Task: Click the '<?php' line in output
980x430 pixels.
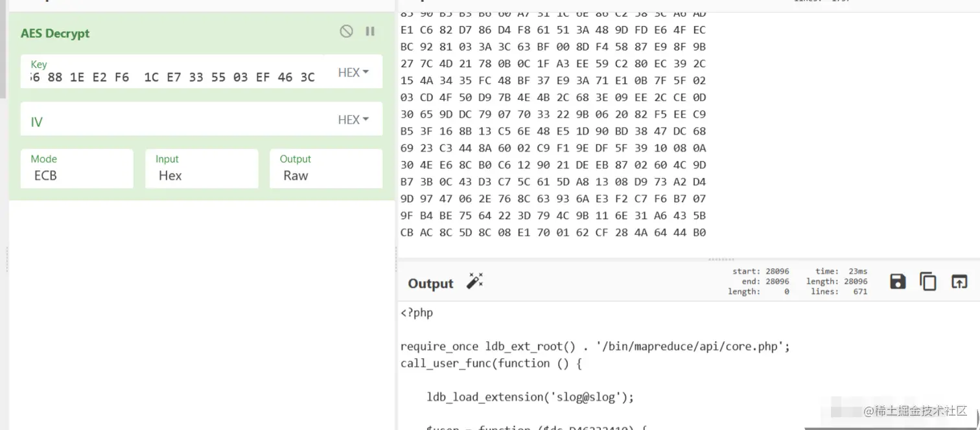Action: pos(417,313)
